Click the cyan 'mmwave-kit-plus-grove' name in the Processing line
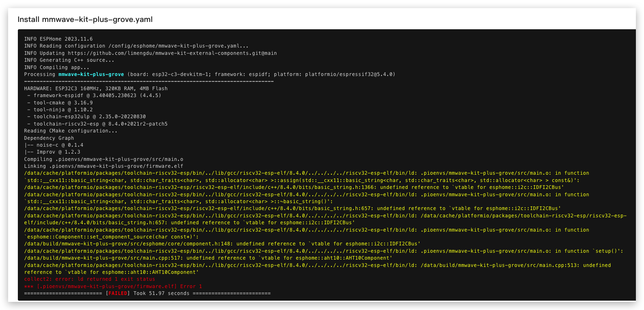The image size is (644, 310). click(91, 74)
